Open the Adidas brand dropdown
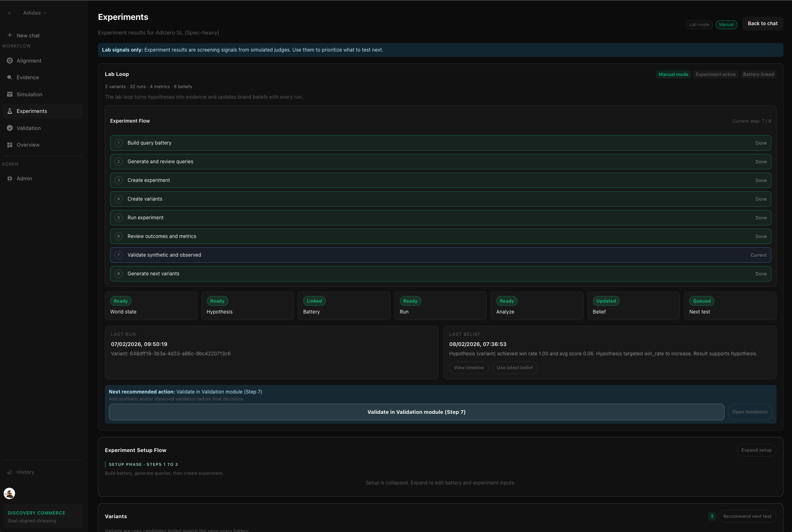Screen dimensions: 792x532 click(x=35, y=13)
